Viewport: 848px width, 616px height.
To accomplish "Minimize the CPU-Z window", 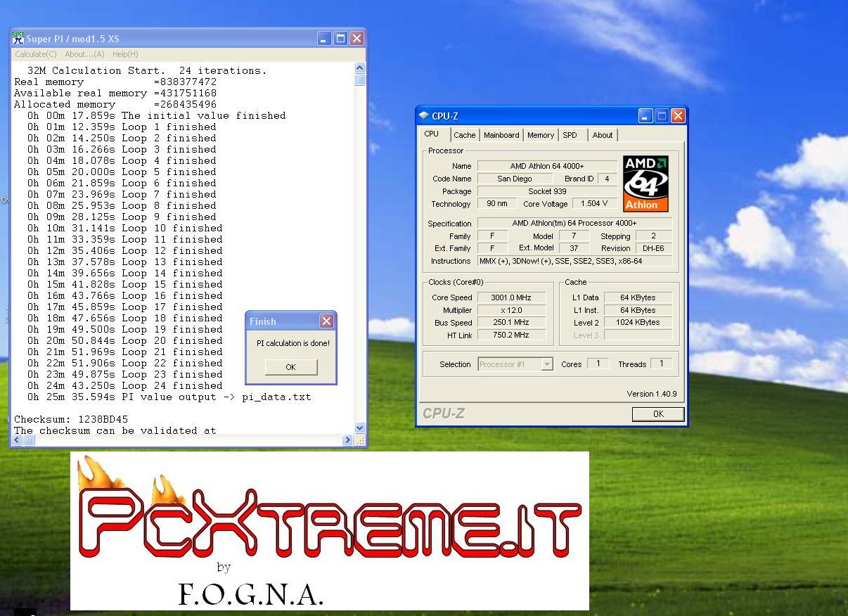I will (x=645, y=116).
